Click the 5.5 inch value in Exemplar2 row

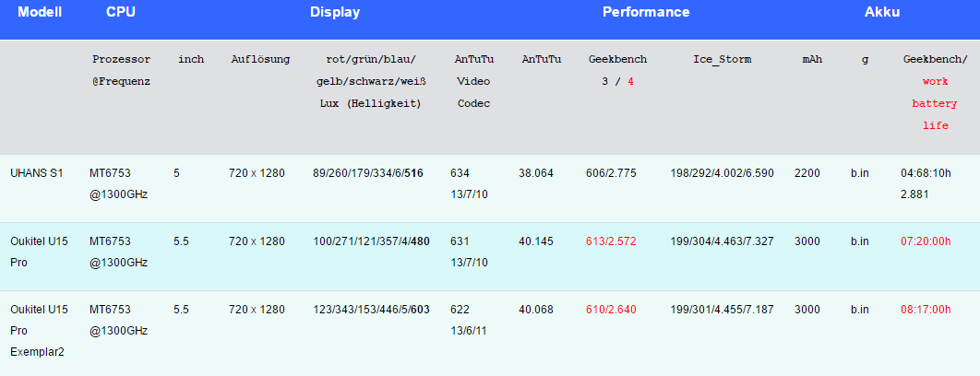click(x=181, y=309)
